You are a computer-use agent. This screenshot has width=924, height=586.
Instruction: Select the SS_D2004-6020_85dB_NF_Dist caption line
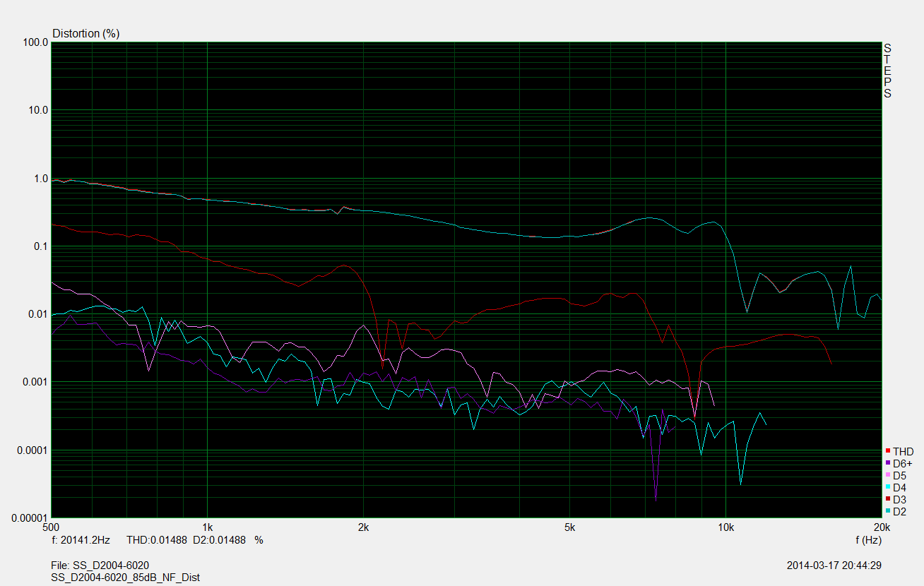(x=126, y=578)
